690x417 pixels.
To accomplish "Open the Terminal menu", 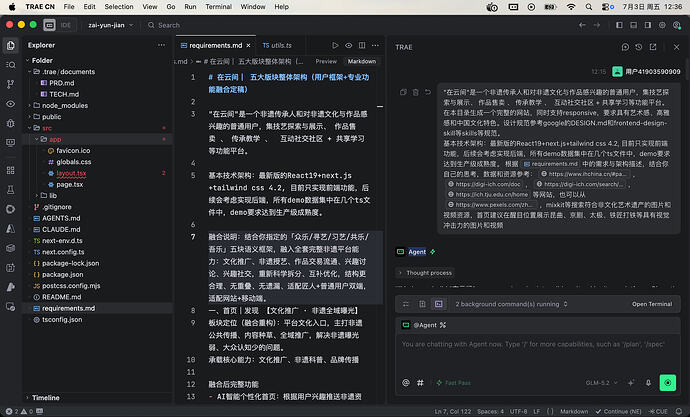I will (218, 7).
